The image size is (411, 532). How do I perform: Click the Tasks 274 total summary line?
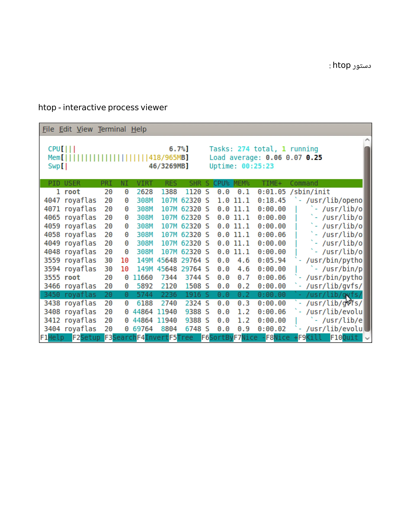(264, 149)
